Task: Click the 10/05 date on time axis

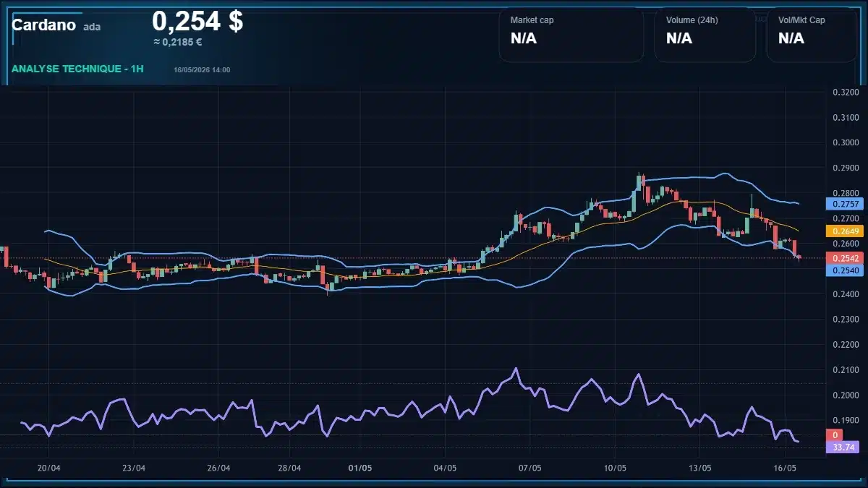Action: coord(615,468)
